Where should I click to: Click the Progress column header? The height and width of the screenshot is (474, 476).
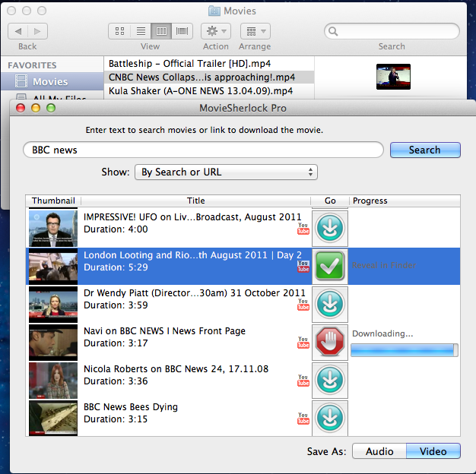pos(405,201)
